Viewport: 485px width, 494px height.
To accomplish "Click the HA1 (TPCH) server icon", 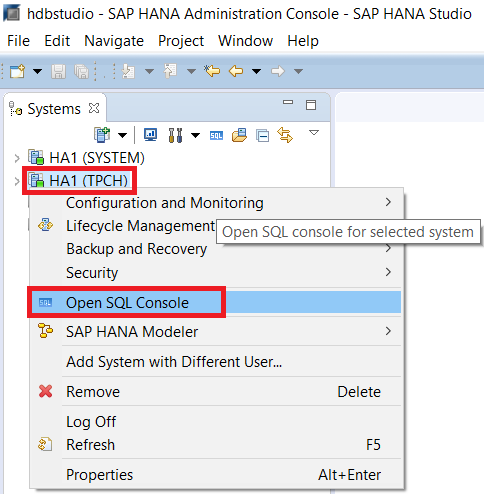I will [x=36, y=180].
